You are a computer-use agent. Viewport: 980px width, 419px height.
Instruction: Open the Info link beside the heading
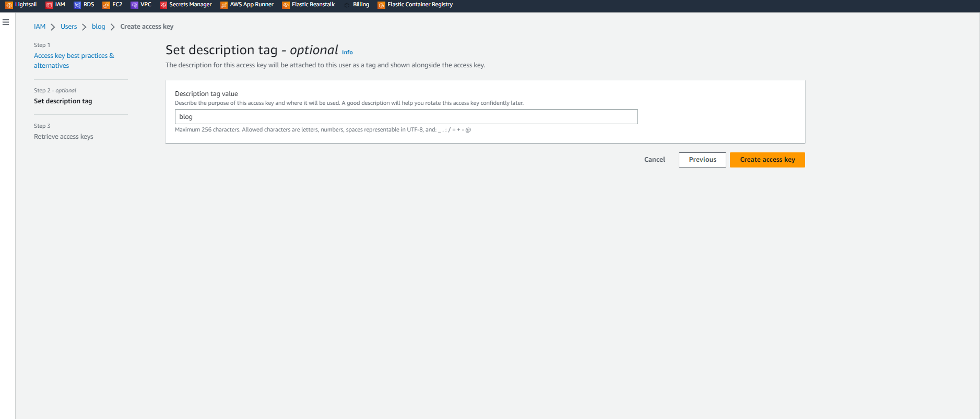click(347, 52)
